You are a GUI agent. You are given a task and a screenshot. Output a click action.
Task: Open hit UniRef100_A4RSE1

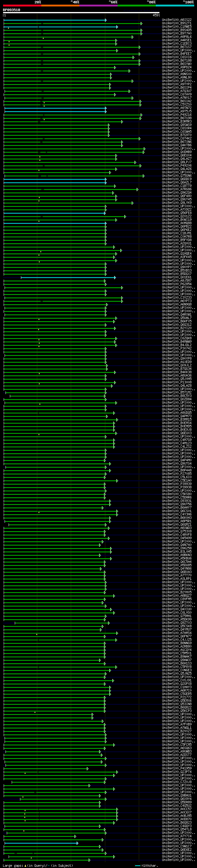coord(177,40)
